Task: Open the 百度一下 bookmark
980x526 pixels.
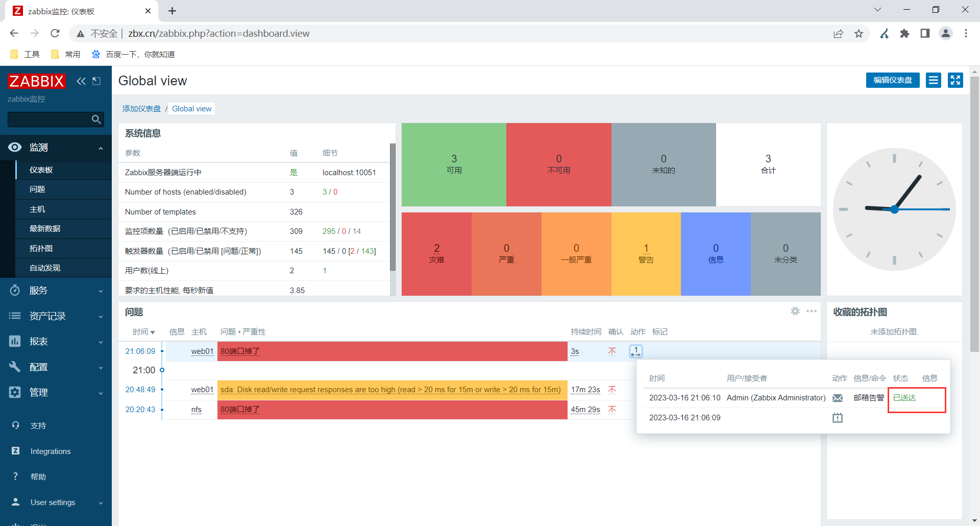Action: [133, 54]
